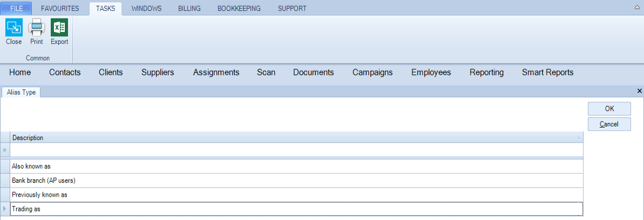Select the 'Also known as' row

pyautogui.click(x=296, y=166)
